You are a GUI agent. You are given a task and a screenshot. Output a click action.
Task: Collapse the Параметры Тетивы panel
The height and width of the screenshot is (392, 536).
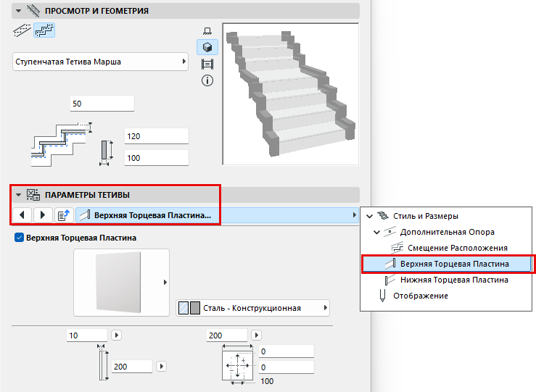(x=18, y=195)
